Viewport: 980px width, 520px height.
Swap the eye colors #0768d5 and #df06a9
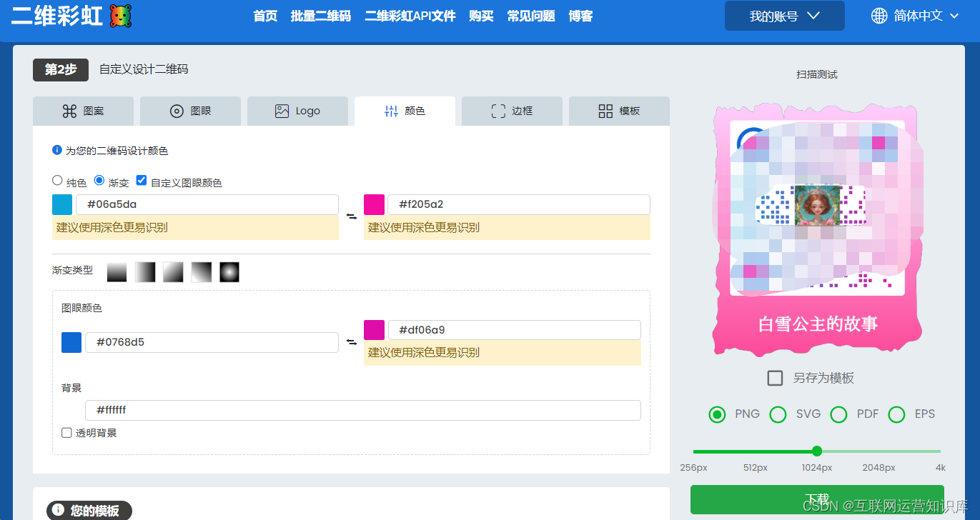pos(351,342)
